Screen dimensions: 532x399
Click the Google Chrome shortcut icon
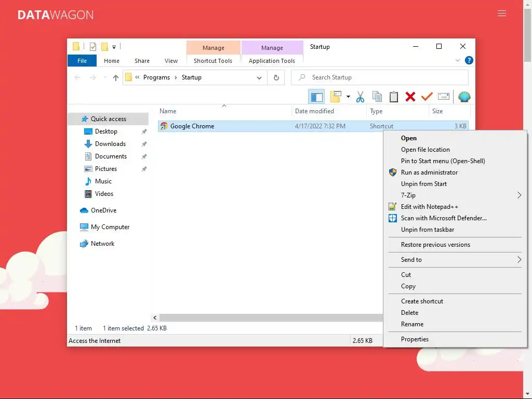pos(164,126)
